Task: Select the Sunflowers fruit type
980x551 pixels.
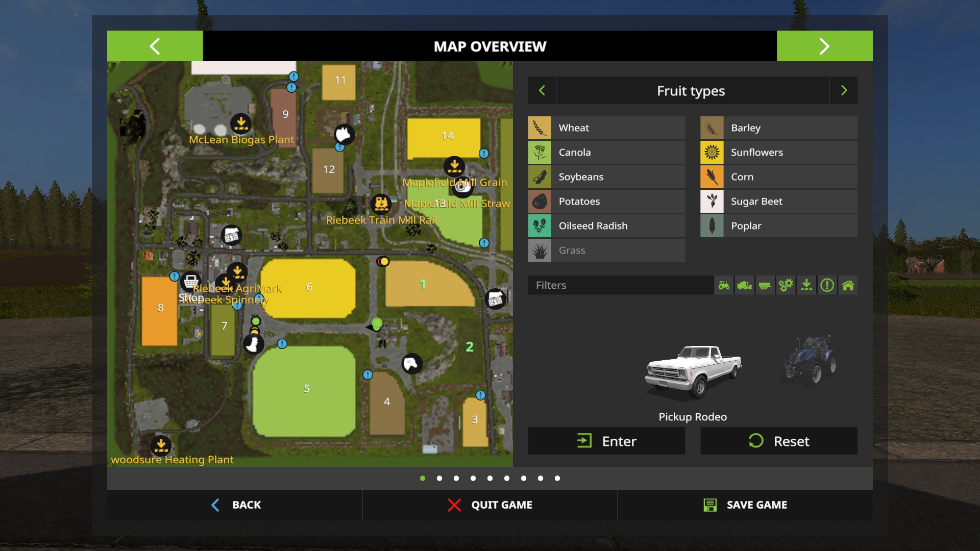Action: click(x=778, y=153)
